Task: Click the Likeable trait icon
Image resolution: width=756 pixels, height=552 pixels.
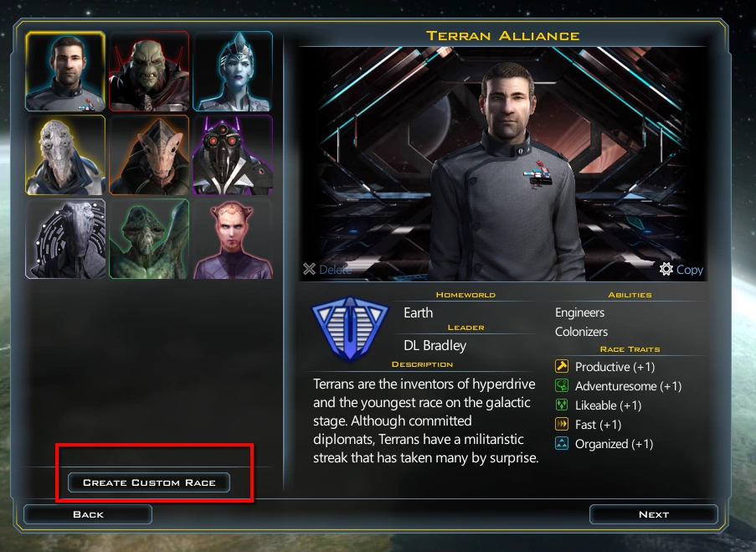Action: click(562, 405)
